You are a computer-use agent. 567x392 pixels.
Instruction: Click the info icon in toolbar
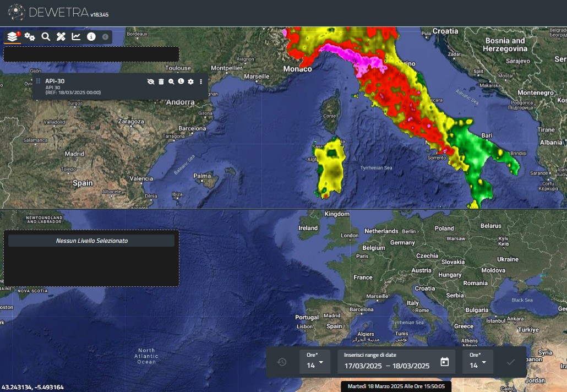pos(91,37)
